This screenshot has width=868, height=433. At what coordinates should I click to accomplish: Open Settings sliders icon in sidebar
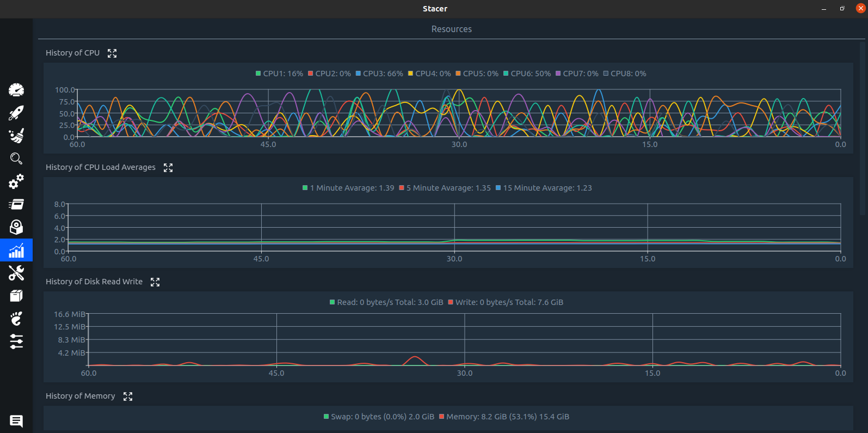point(16,341)
